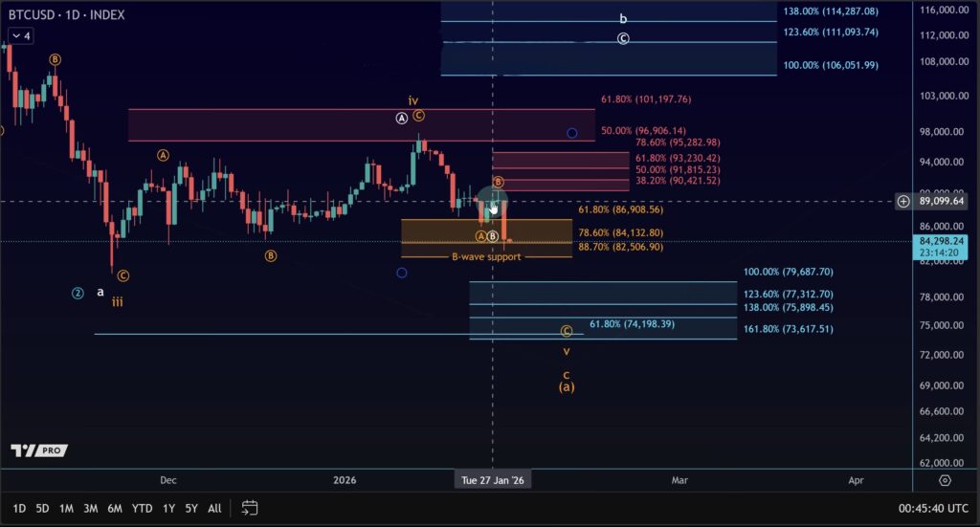Select the white circled A wave label
980x527 pixels.
pyautogui.click(x=402, y=117)
